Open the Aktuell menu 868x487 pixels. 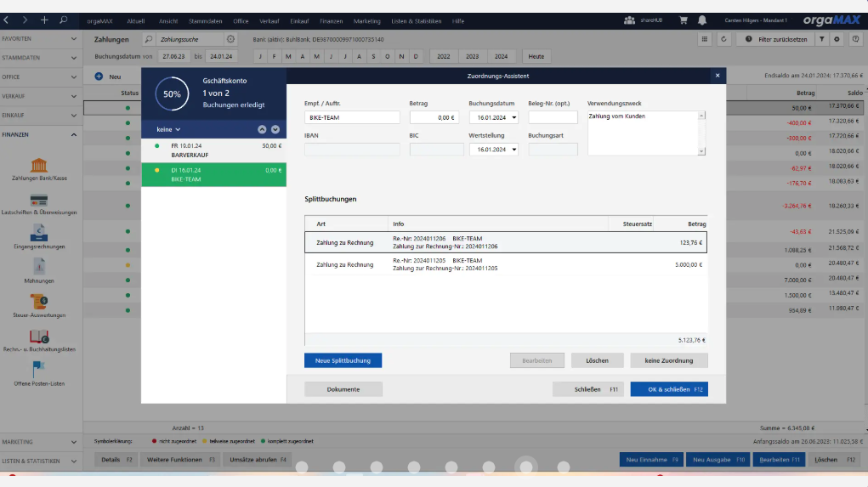coord(136,21)
